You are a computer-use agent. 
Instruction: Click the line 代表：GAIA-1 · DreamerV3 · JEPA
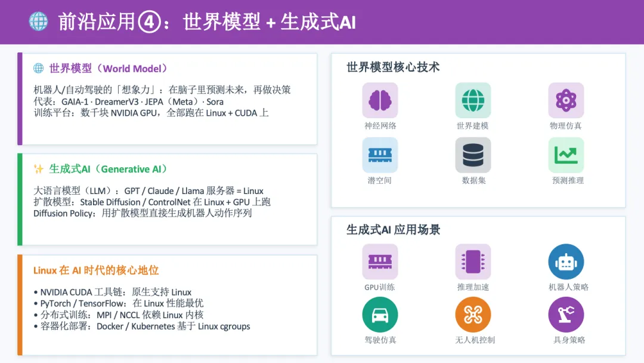129,101
